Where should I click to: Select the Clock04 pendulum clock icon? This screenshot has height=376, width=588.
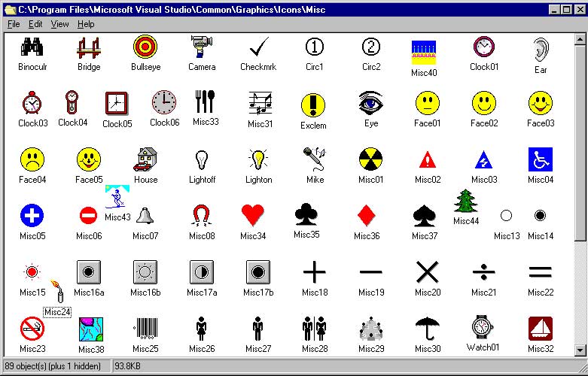(x=72, y=102)
